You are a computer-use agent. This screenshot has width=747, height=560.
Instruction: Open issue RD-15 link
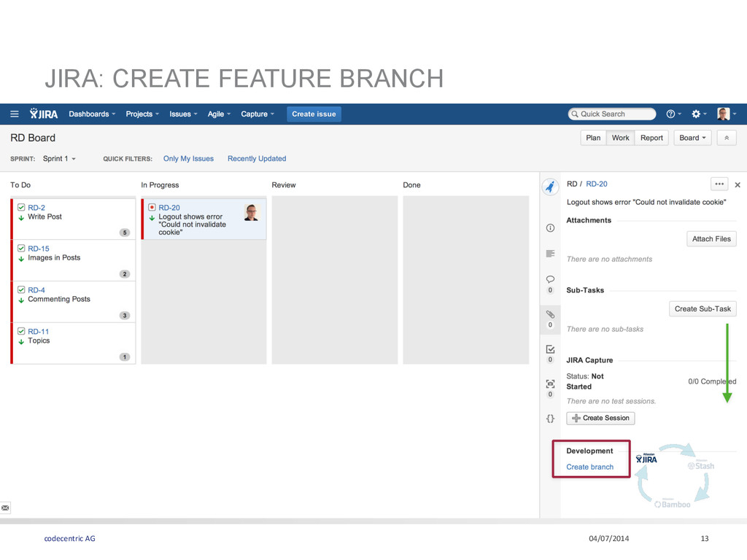pyautogui.click(x=38, y=249)
